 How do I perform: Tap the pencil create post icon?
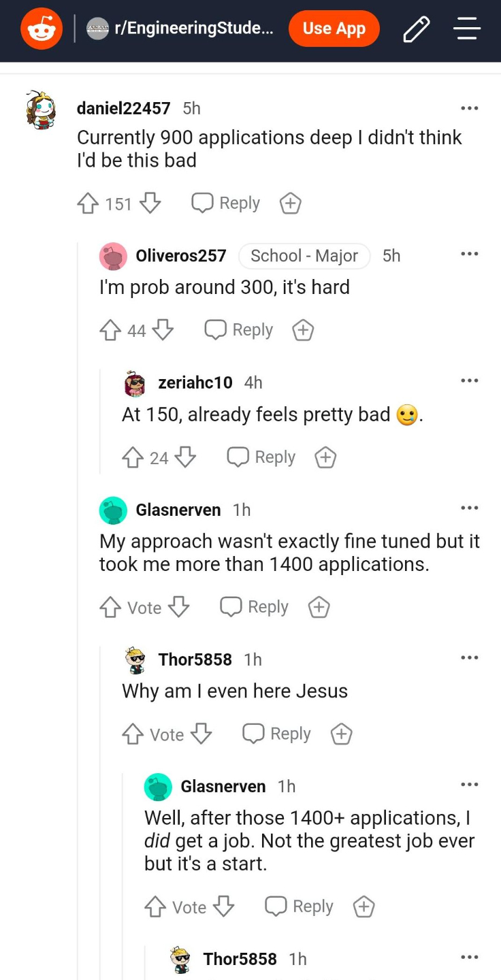[417, 29]
